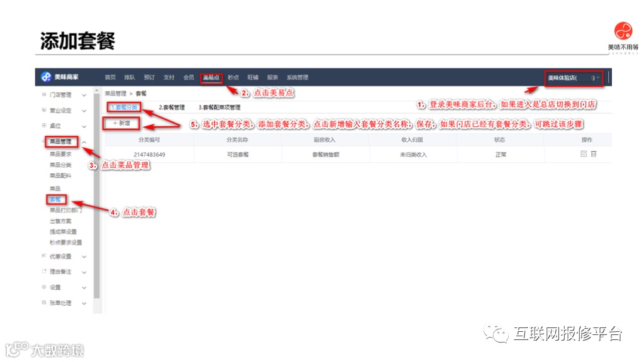644x362 pixels.
Task: Open the 系统管理 top menu
Action: point(297,77)
